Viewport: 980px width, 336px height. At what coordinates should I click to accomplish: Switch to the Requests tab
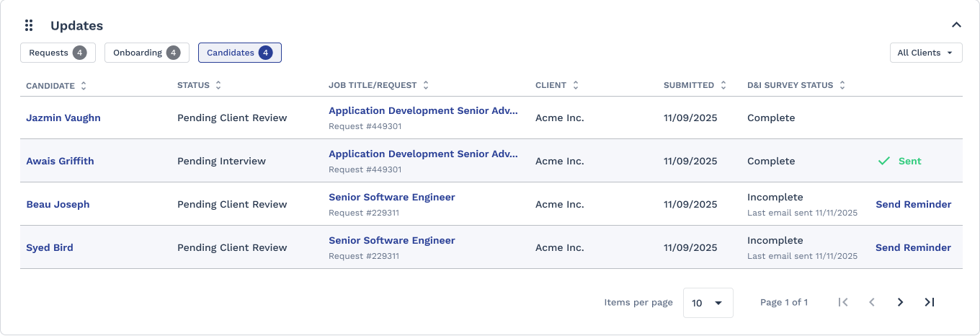pos(58,53)
